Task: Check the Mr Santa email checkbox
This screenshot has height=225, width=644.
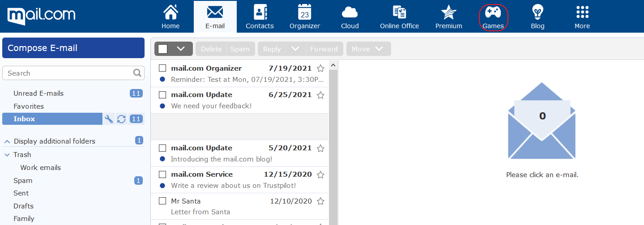Action: point(162,201)
